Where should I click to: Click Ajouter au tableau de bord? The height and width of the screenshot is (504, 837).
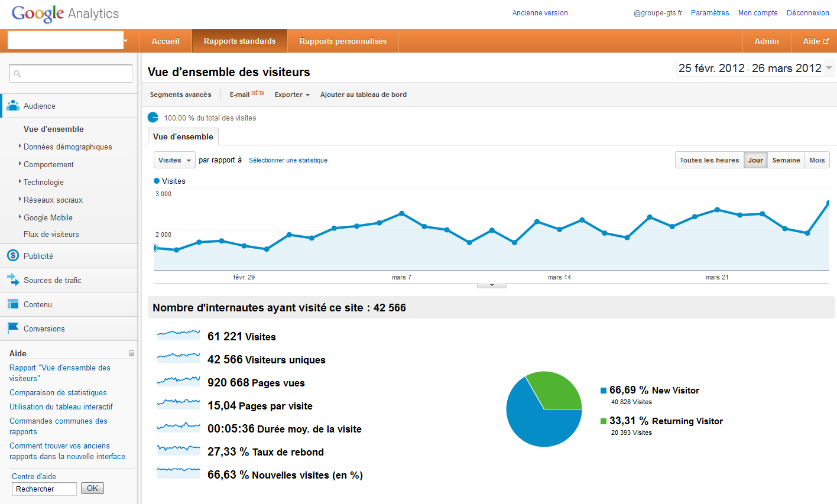coord(363,95)
